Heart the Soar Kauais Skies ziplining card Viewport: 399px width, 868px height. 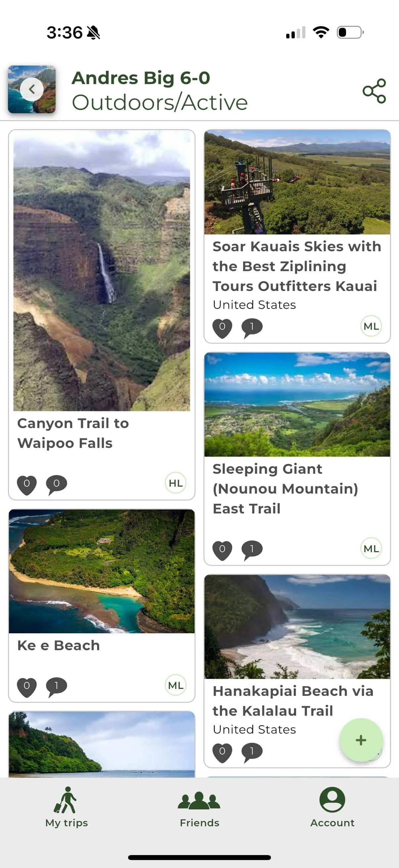click(x=222, y=327)
